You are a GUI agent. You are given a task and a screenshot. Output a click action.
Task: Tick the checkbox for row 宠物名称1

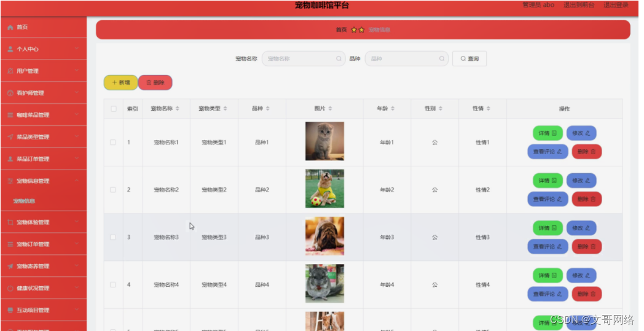[113, 142]
